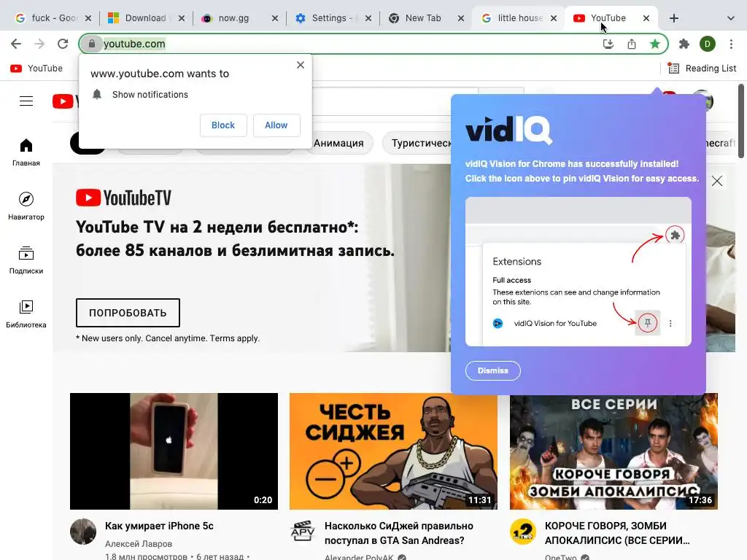Click the vidIQ Dismiss button
This screenshot has height=560, width=747.
[x=492, y=370]
